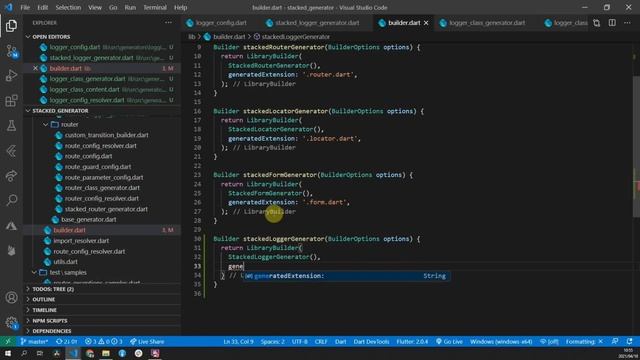Open the Testing flask view

pyautogui.click(x=11, y=126)
